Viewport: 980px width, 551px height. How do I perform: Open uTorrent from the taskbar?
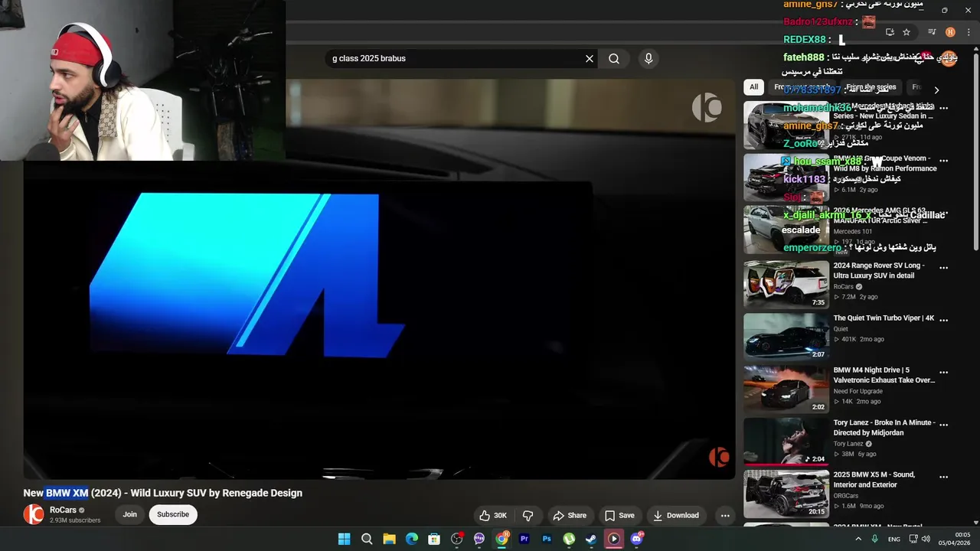pyautogui.click(x=569, y=539)
